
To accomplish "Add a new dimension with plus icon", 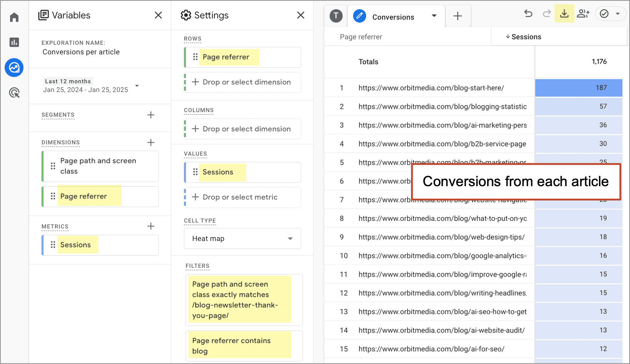I will pos(151,142).
